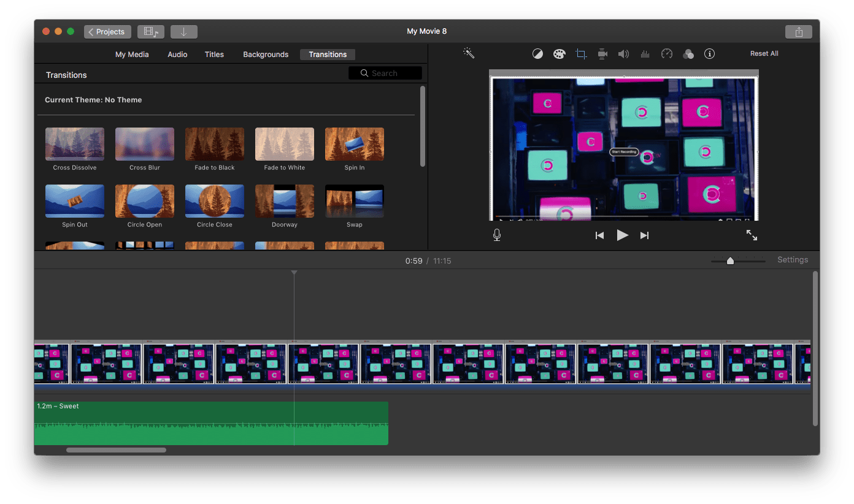Open the clip Speed adjustment
Image resolution: width=854 pixels, height=504 pixels.
[x=666, y=53]
